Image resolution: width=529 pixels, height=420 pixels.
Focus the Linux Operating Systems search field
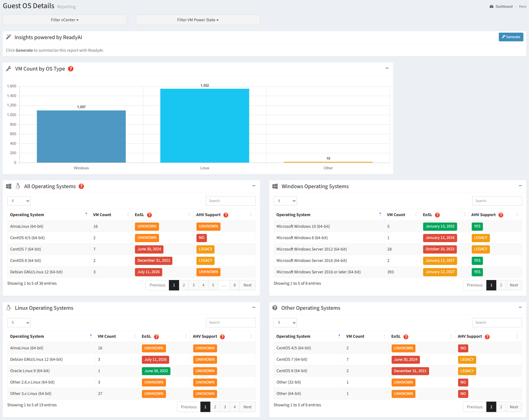[231, 323]
